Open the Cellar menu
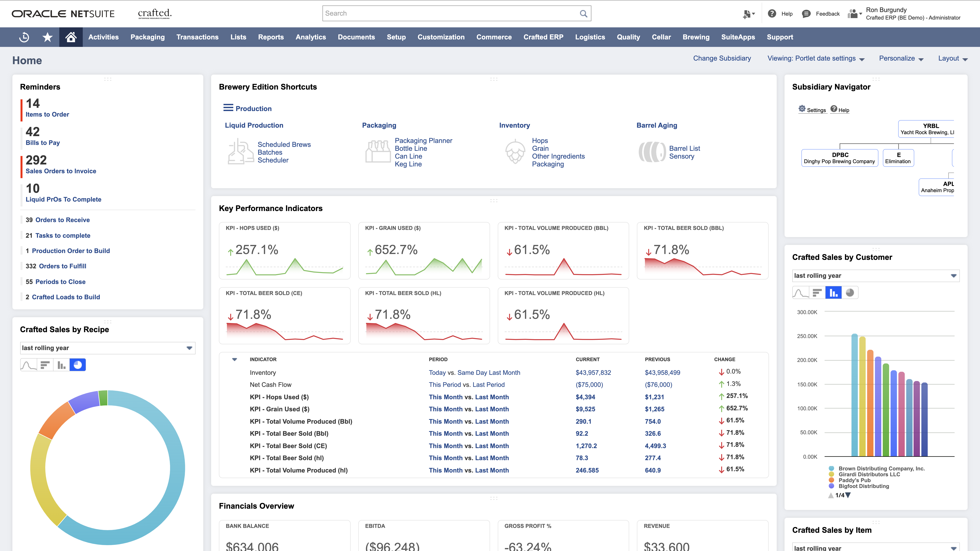Viewport: 980px width, 551px height. (x=661, y=37)
